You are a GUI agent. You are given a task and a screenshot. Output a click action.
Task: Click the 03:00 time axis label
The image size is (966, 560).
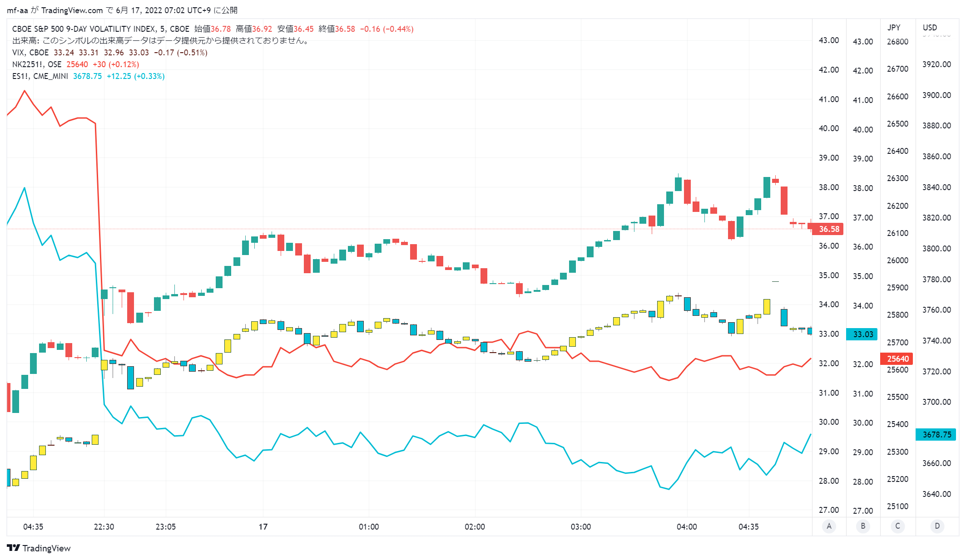581,527
